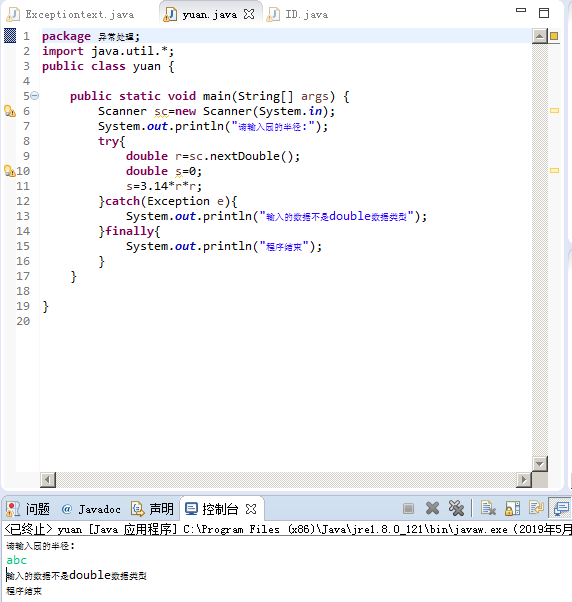This screenshot has height=602, width=572.
Task: Maximize the editor area
Action: pyautogui.click(x=544, y=13)
